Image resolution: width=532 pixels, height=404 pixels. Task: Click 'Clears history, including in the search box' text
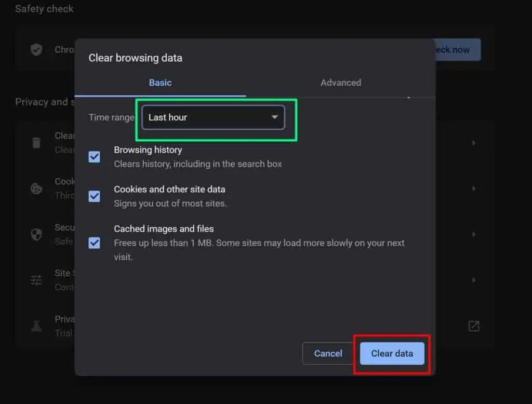tap(198, 164)
